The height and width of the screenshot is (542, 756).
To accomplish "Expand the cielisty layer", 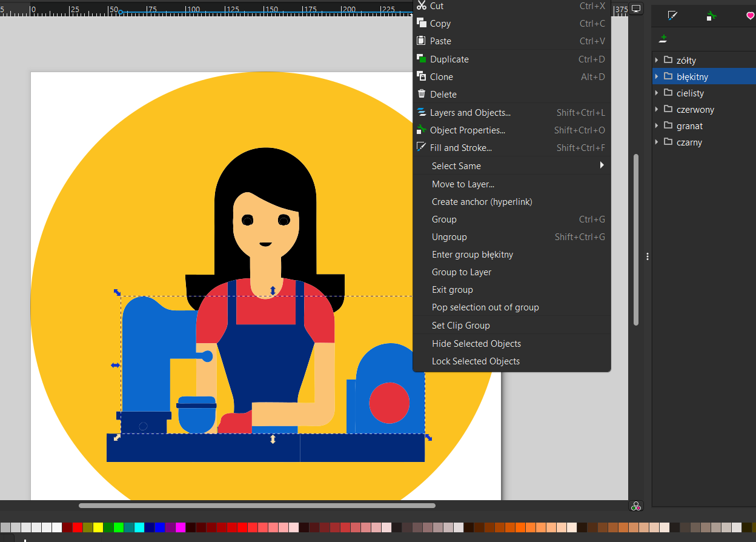I will pos(657,93).
